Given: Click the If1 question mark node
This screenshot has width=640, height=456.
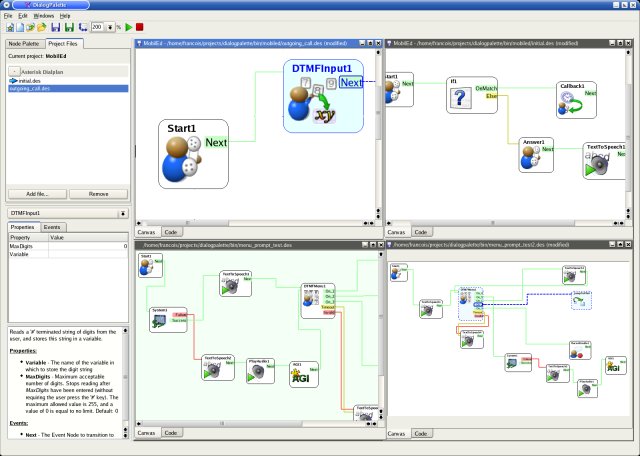Looking at the screenshot, I should tap(460, 97).
